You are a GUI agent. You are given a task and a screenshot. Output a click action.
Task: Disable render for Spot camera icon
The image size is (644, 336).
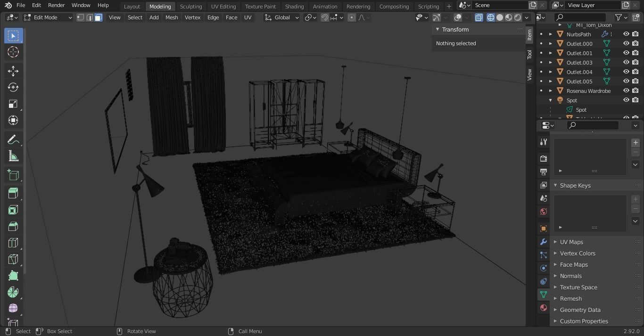coord(636,100)
